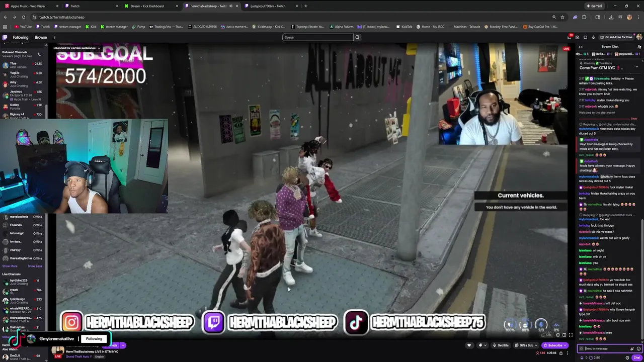Open the Jaycinco followed channel
Viewport: 644px width, 362px height.
[x=23, y=96]
